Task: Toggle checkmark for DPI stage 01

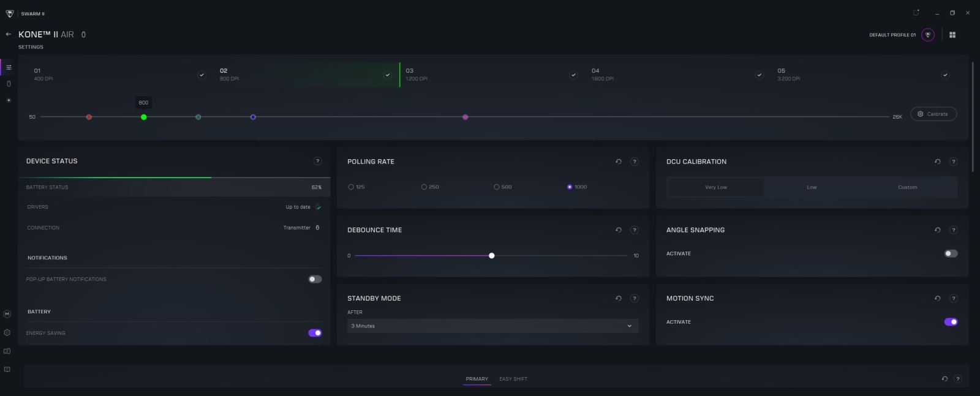Action: click(202, 75)
